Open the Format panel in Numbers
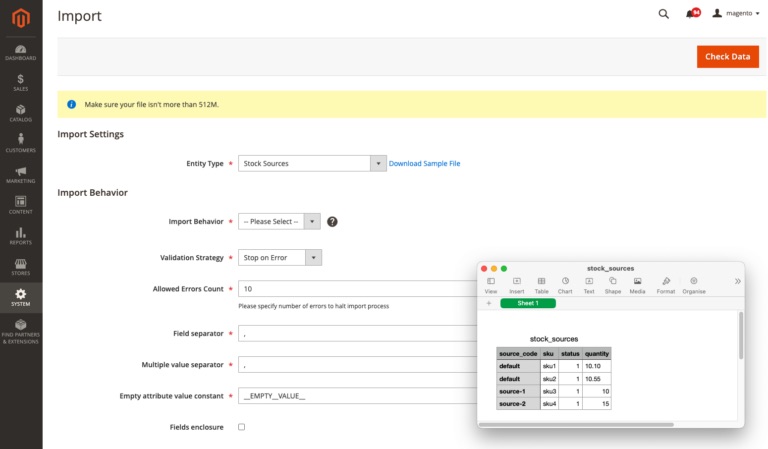 [x=665, y=285]
